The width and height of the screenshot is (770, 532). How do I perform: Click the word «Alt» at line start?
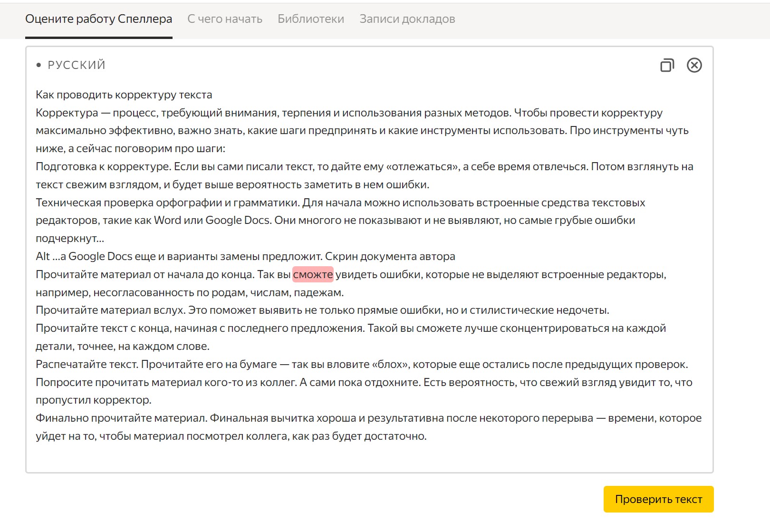coord(42,257)
